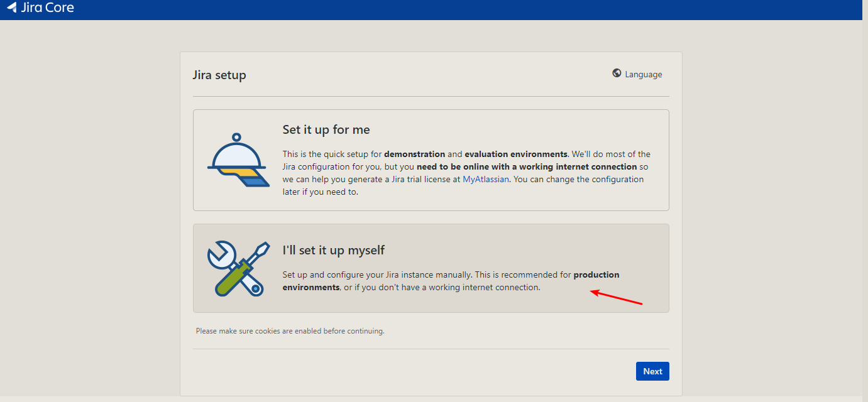Click the Jira Core logo icon
The image size is (868, 402).
point(12,8)
